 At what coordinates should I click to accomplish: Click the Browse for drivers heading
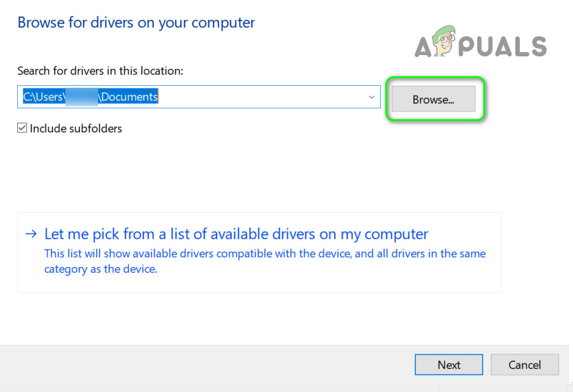click(x=136, y=22)
